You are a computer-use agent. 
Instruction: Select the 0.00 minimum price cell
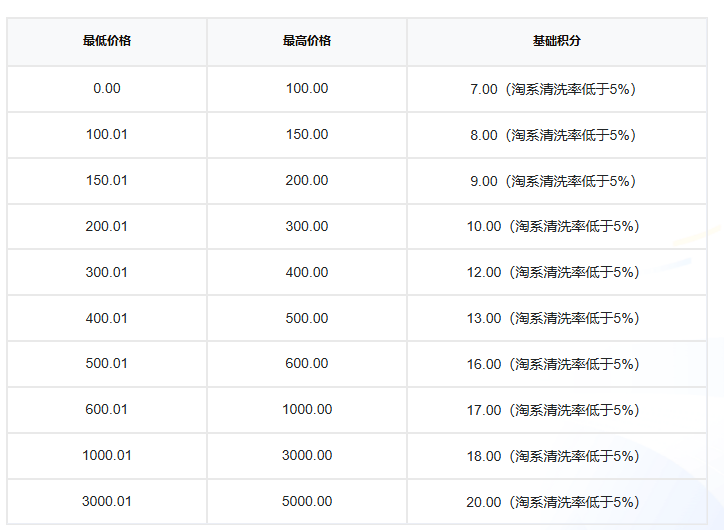(107, 89)
